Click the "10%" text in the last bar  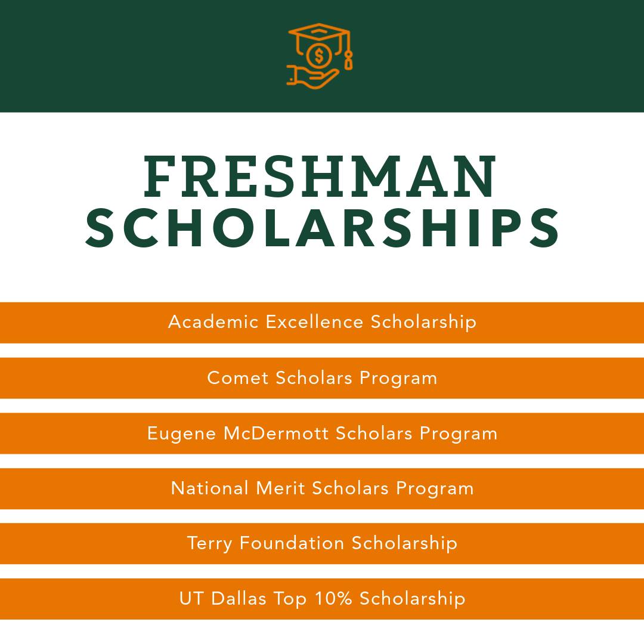point(333,598)
